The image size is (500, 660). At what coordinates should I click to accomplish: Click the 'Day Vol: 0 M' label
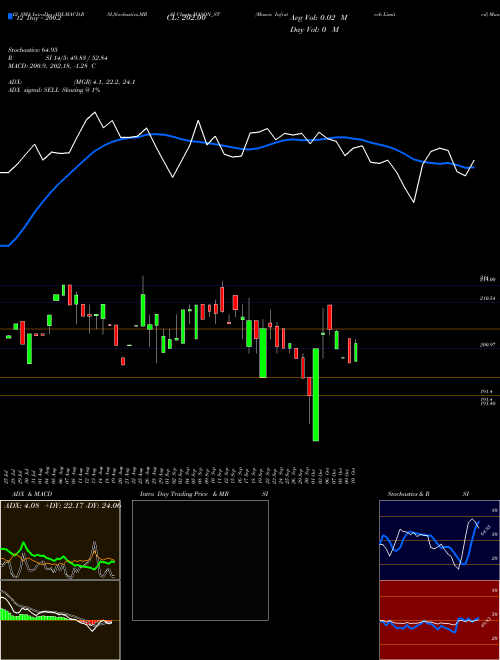pyautogui.click(x=314, y=29)
